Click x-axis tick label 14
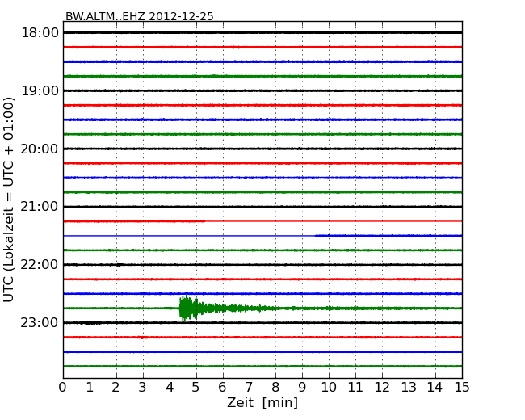The height and width of the screenshot is (420, 525). tap(435, 387)
